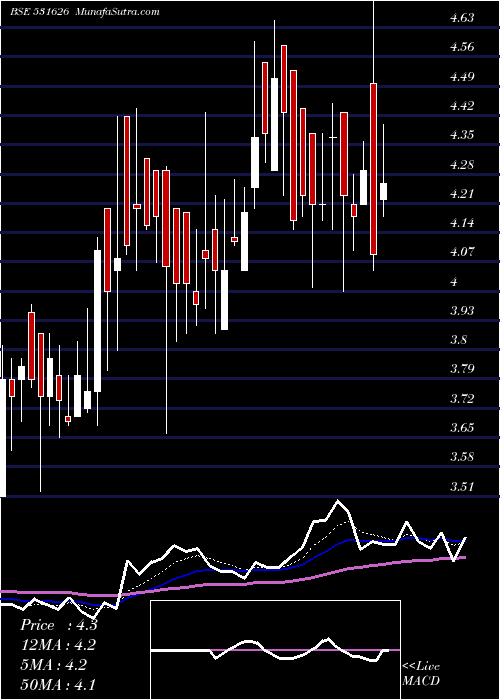500x700 pixels.
Task: Click the 4.14 price axis label
Action: [x=462, y=223]
